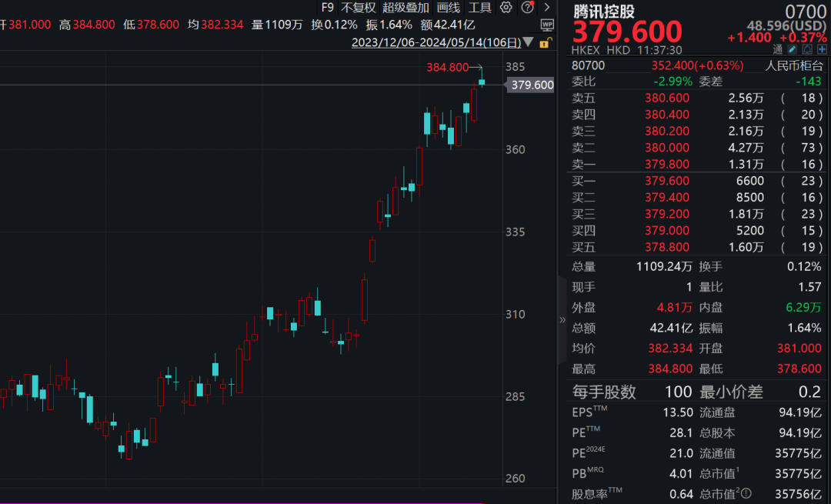Click the EPS TTM value 13.50
The height and width of the screenshot is (504, 831).
point(678,412)
